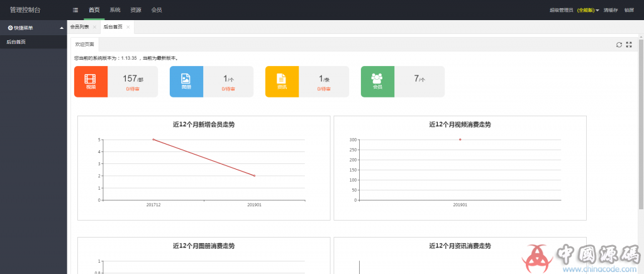
Task: Click the refresh icon in welcome panel
Action: pyautogui.click(x=619, y=45)
